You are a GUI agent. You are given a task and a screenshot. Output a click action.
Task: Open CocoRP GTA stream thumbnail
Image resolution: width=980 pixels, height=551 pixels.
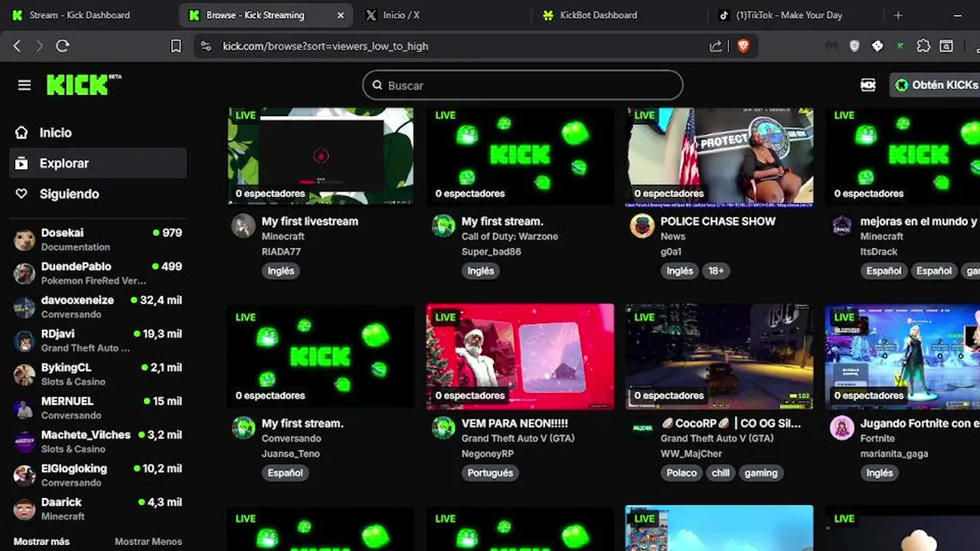(720, 357)
